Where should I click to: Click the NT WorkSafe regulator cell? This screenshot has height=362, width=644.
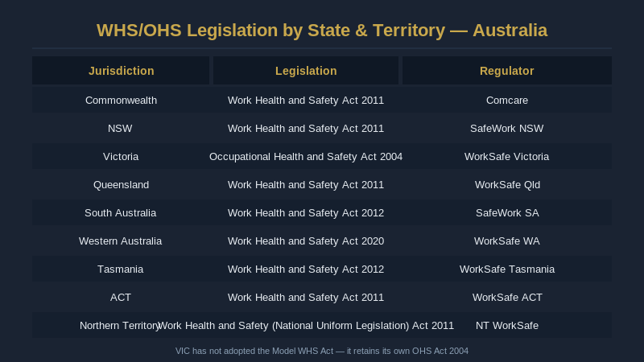507,326
